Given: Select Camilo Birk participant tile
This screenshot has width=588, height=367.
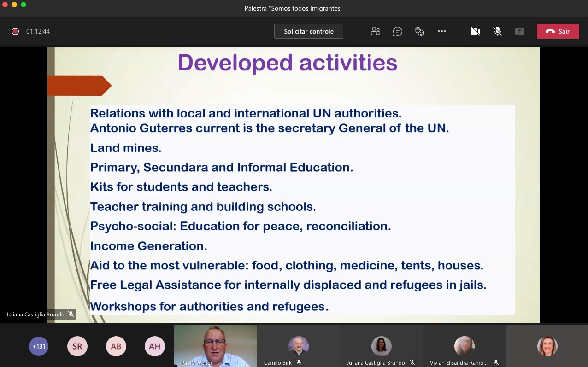Looking at the screenshot, I should tap(299, 346).
